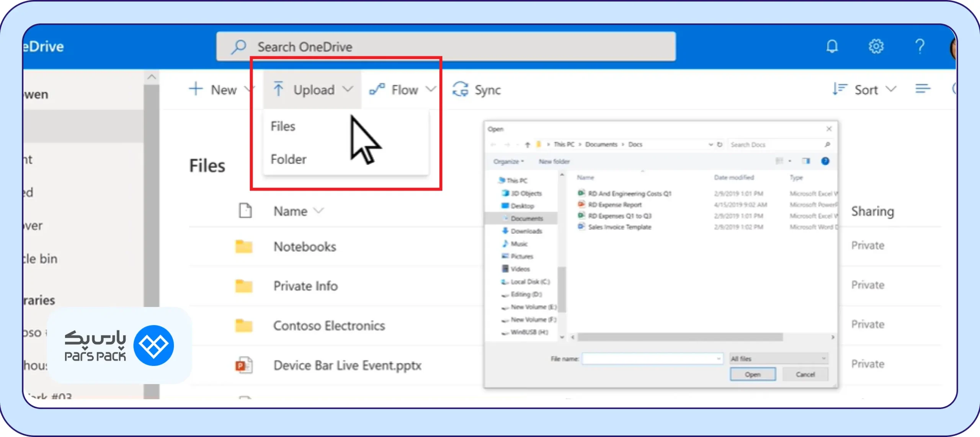Image resolution: width=980 pixels, height=437 pixels.
Task: Choose Folder from the Upload menu
Action: (288, 159)
